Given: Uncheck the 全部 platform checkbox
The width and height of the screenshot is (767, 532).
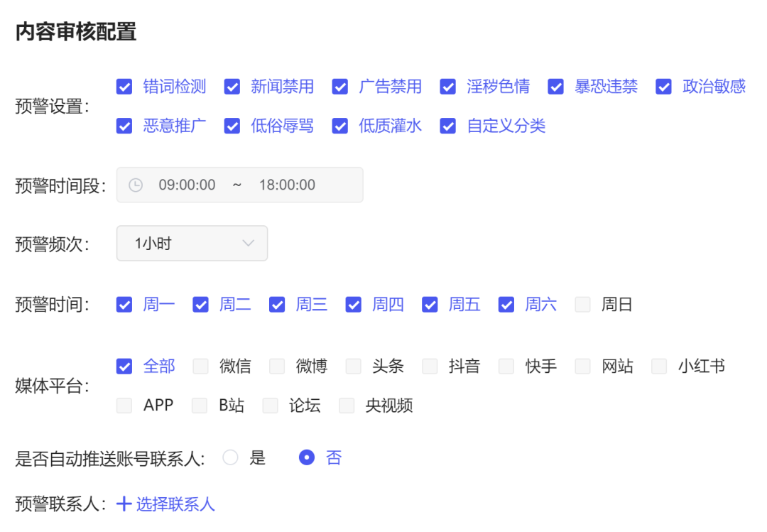Looking at the screenshot, I should tap(124, 366).
